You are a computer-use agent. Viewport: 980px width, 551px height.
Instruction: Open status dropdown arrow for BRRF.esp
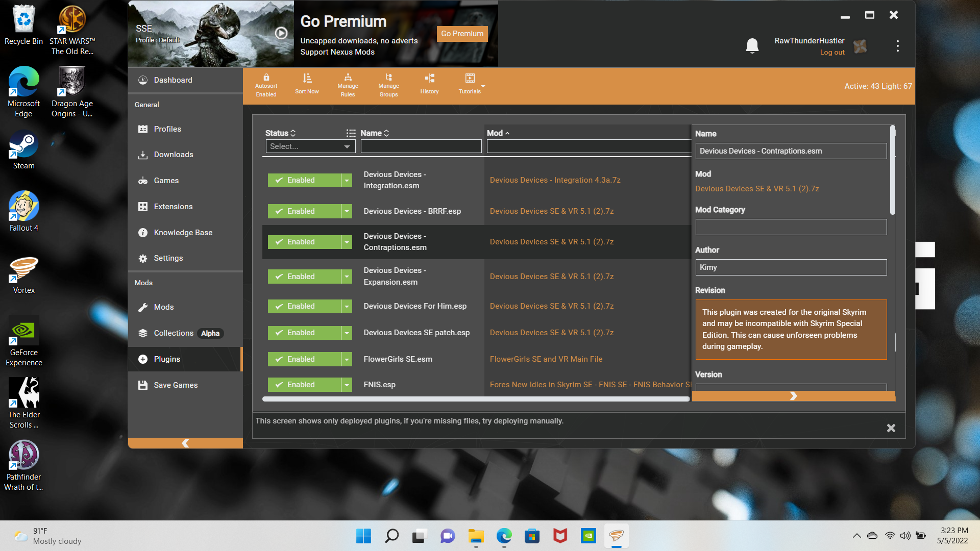click(347, 211)
